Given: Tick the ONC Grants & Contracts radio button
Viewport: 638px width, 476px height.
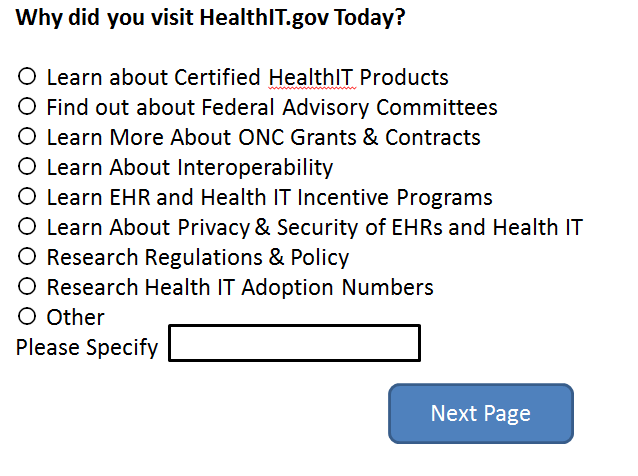Looking at the screenshot, I should [x=27, y=136].
